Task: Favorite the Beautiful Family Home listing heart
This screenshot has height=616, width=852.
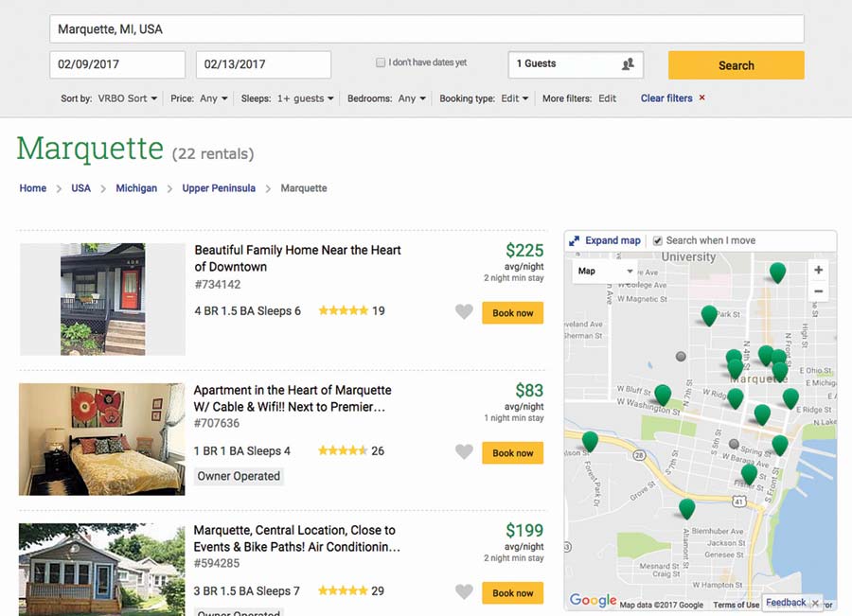Action: pyautogui.click(x=464, y=312)
